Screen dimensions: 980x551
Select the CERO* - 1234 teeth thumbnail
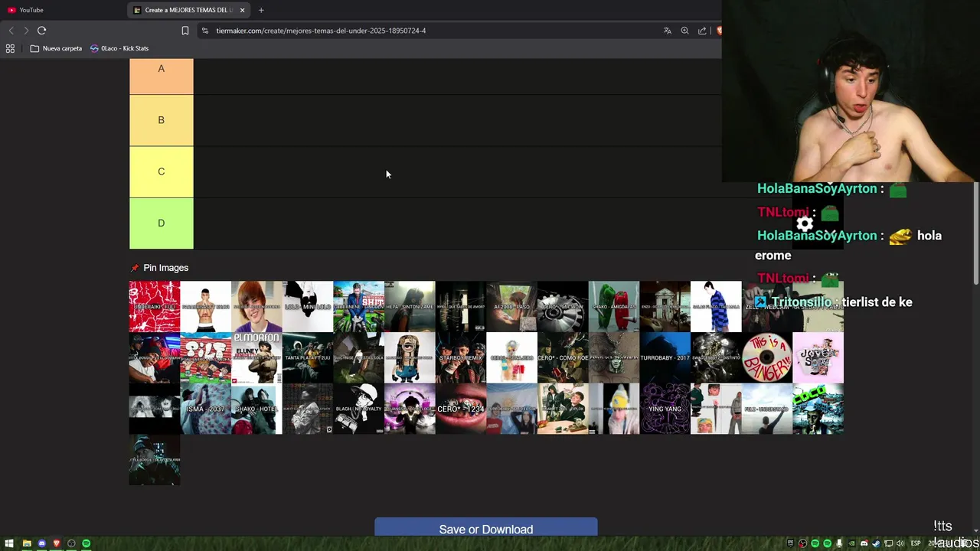point(461,409)
